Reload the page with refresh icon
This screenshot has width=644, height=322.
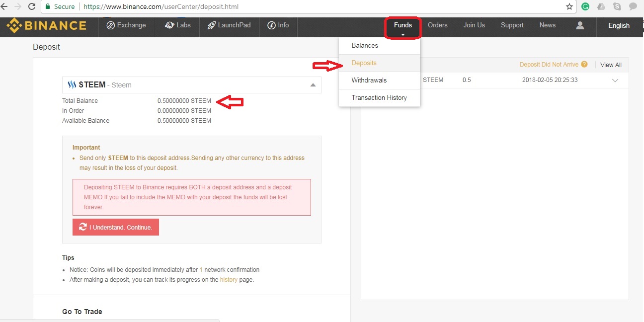pos(32,7)
